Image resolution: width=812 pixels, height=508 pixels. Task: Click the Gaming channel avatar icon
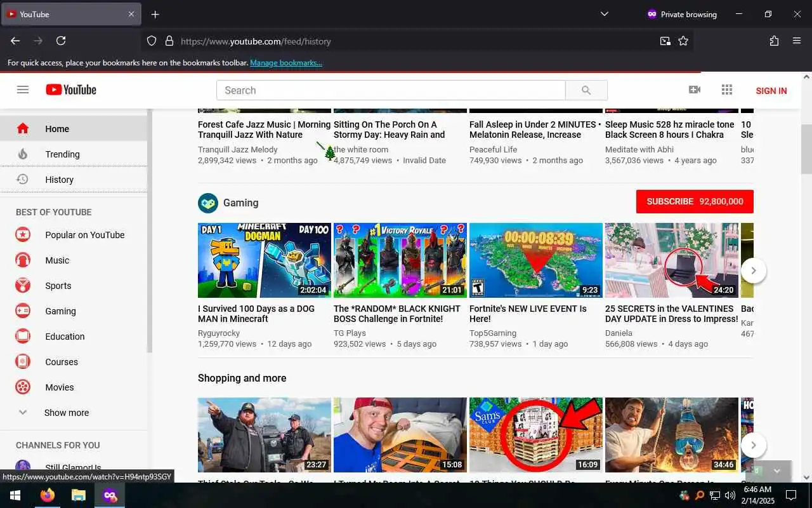coord(208,203)
